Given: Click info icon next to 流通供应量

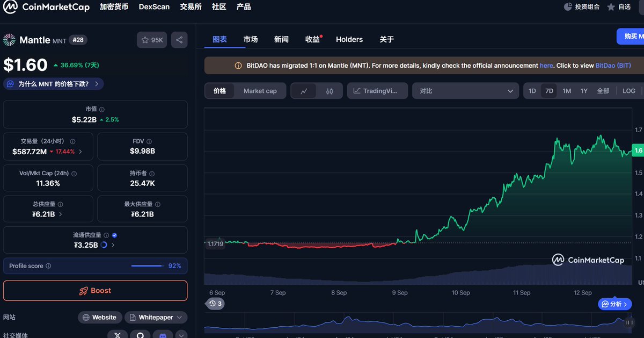Looking at the screenshot, I should 106,235.
